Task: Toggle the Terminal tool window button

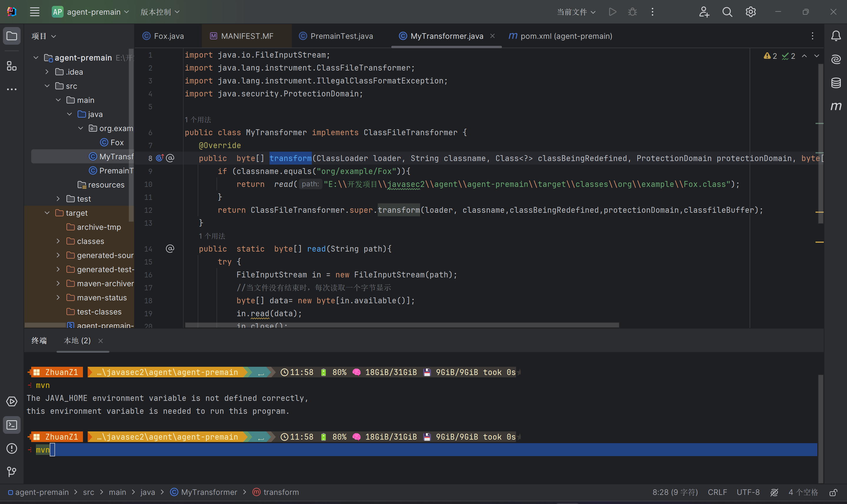Action: 11,425
